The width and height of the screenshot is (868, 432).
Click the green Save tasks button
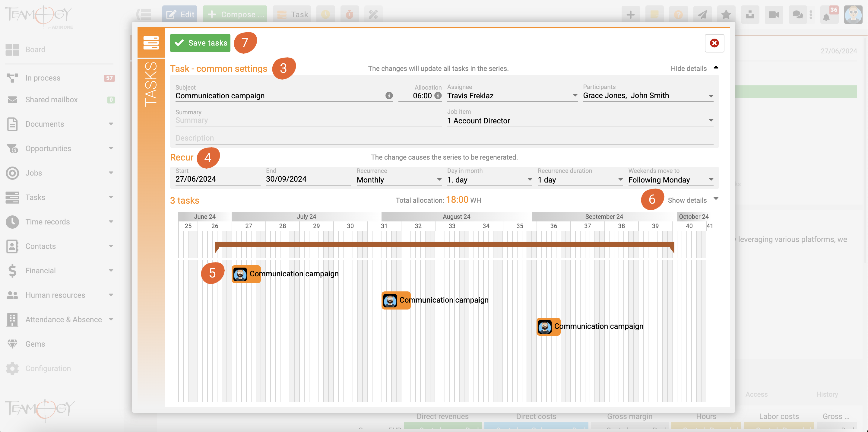(200, 43)
